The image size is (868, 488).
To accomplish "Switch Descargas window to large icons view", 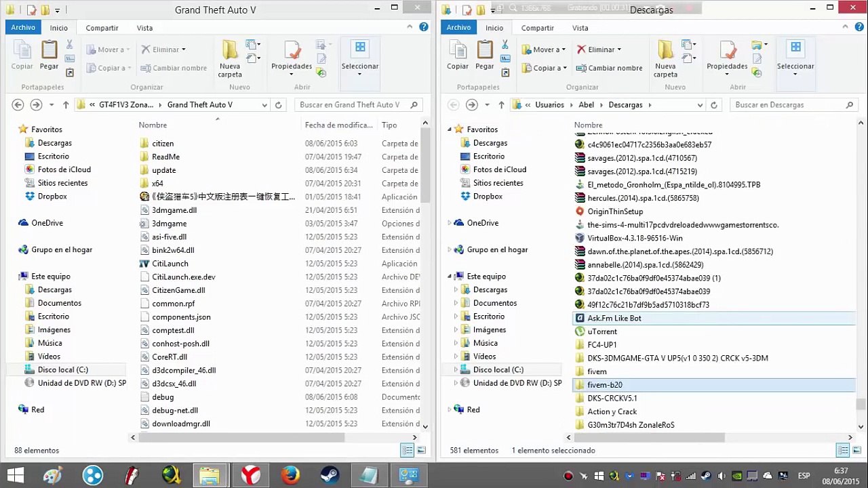I will (x=857, y=450).
